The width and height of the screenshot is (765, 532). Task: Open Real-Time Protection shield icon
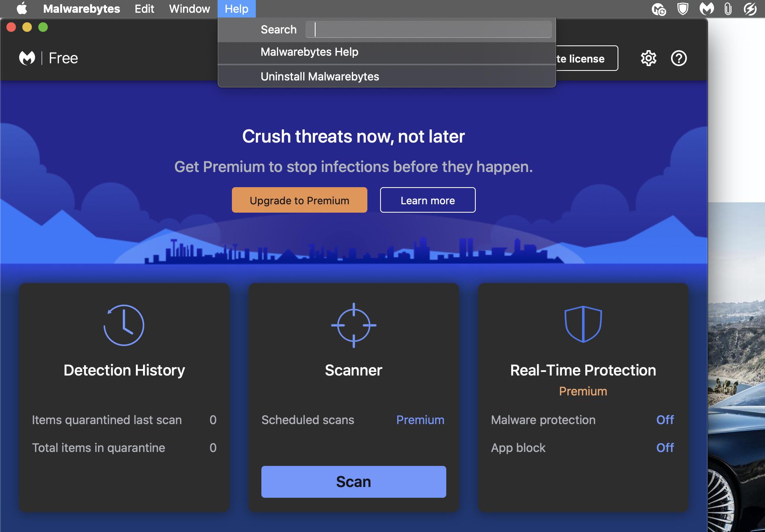(583, 324)
